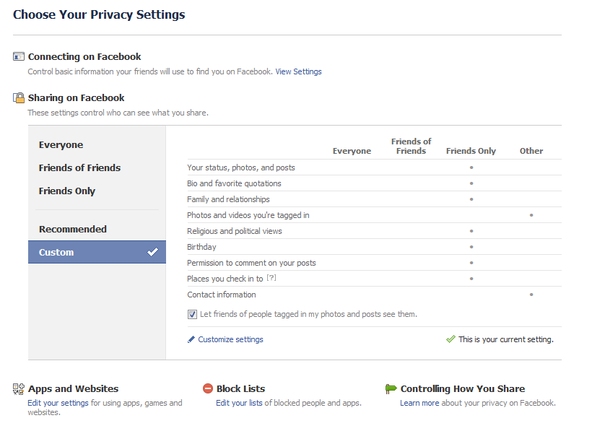Screen dimensions: 600x431
Task: Click the Other column header
Action: pyautogui.click(x=531, y=151)
